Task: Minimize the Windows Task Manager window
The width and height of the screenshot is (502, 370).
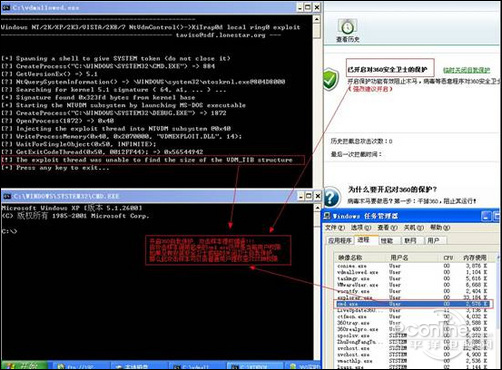Action: click(x=486, y=216)
